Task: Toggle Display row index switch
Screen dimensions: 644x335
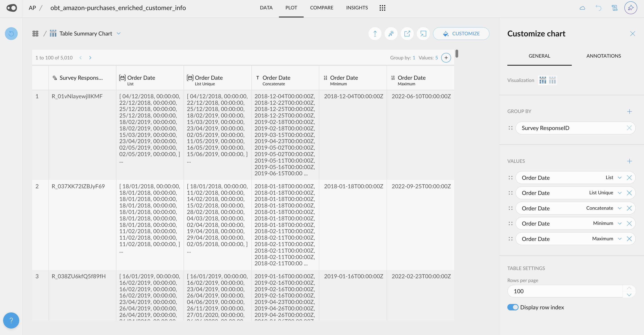Action: pyautogui.click(x=513, y=307)
